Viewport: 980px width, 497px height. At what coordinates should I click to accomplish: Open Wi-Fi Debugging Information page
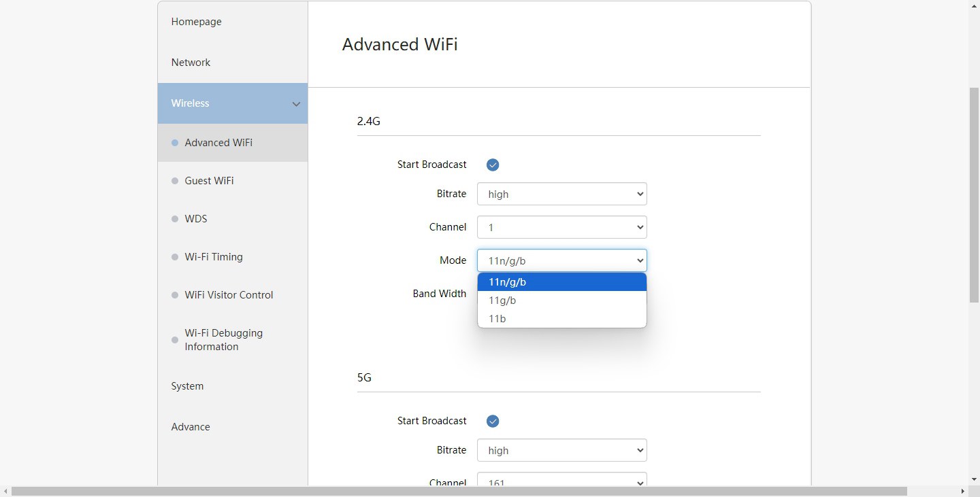pyautogui.click(x=232, y=340)
